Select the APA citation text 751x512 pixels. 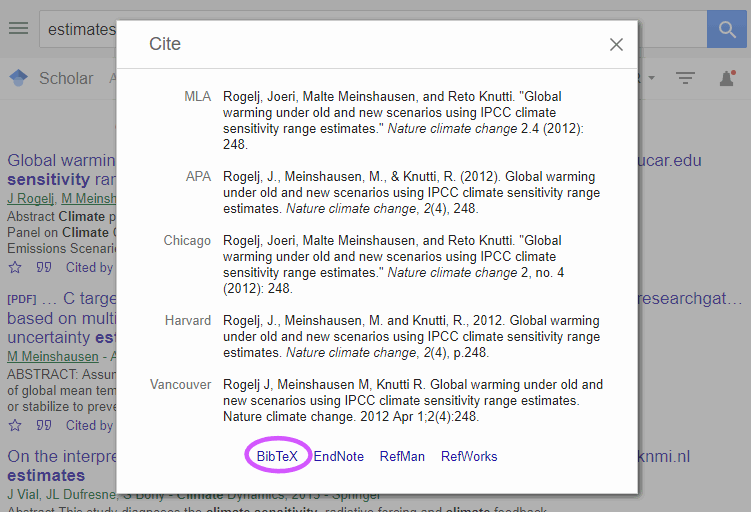(411, 193)
